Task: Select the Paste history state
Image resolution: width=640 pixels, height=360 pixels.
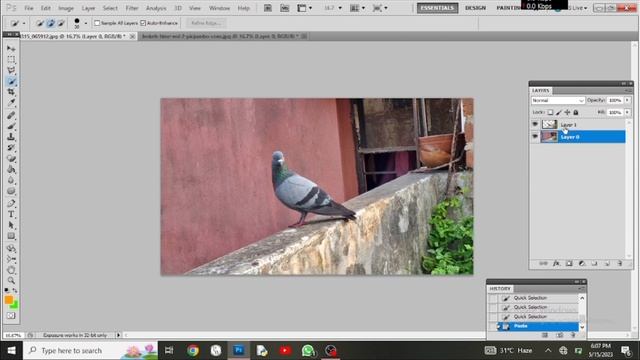Action: [538, 326]
